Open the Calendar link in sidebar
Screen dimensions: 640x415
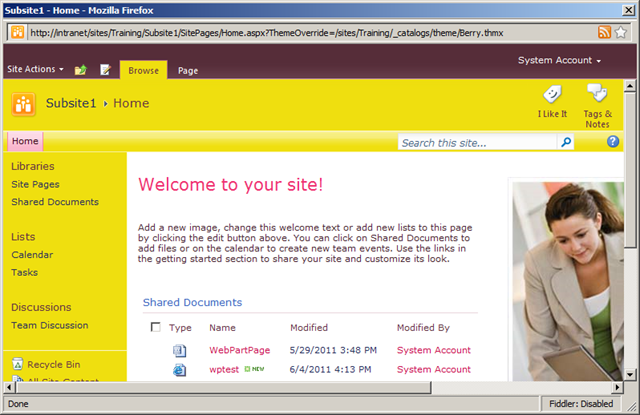point(32,255)
